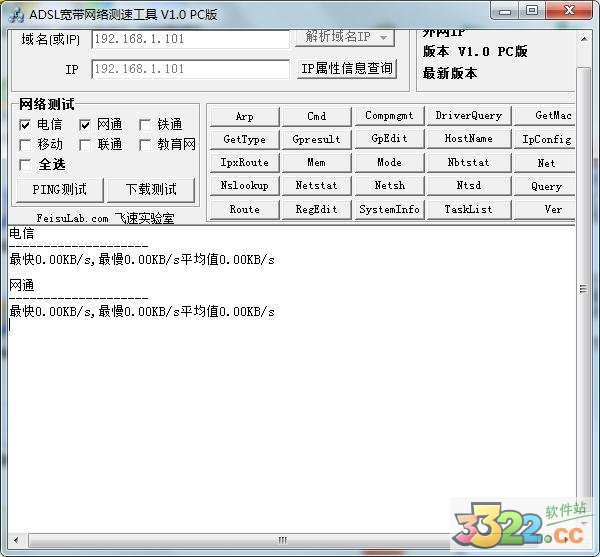Click the Ntsd button
The width and height of the screenshot is (600, 557).
(469, 186)
